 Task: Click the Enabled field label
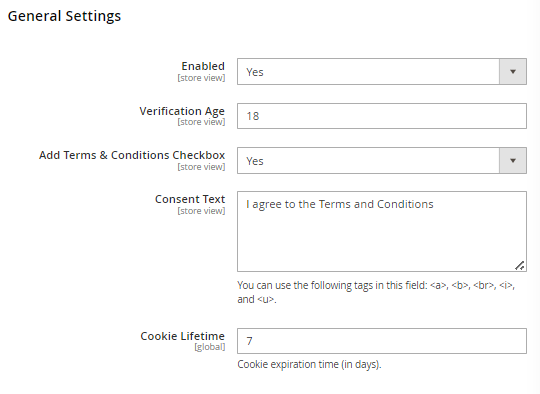(x=203, y=66)
